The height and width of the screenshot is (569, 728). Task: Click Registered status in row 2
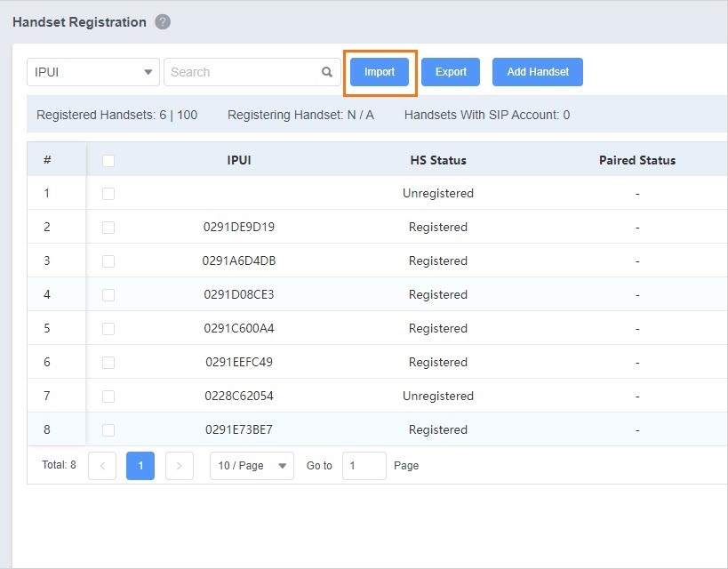[438, 227]
